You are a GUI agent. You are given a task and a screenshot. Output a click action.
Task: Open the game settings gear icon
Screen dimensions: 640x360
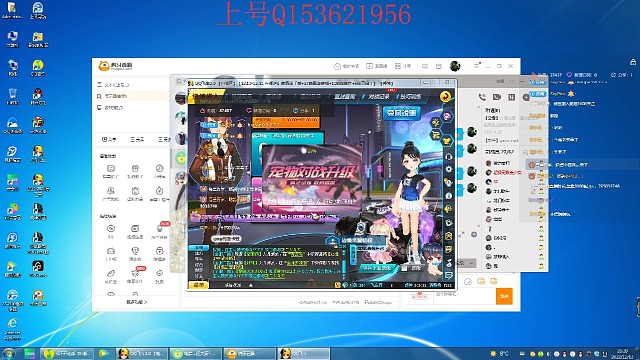[x=449, y=169]
